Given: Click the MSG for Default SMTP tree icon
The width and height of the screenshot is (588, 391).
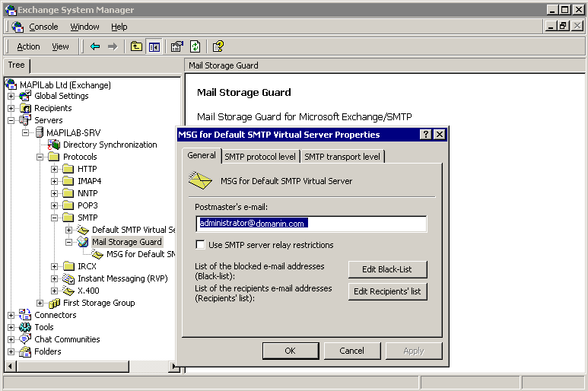Looking at the screenshot, I should pyautogui.click(x=97, y=254).
